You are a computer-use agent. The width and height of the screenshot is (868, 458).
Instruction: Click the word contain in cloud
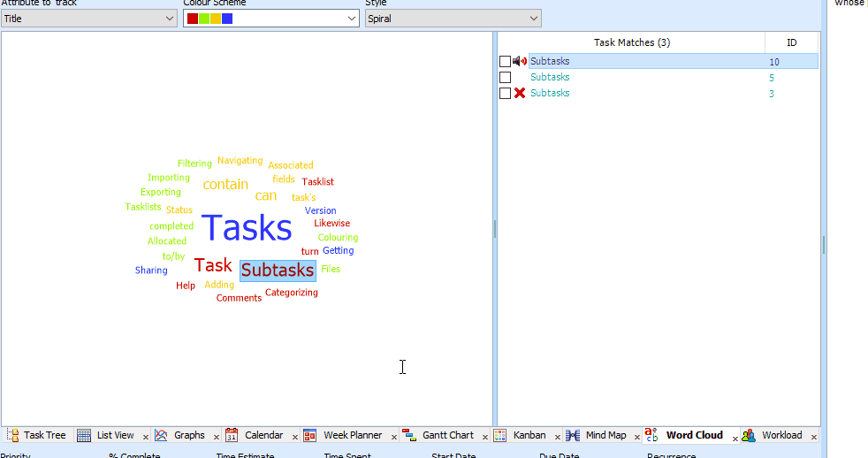tap(225, 185)
